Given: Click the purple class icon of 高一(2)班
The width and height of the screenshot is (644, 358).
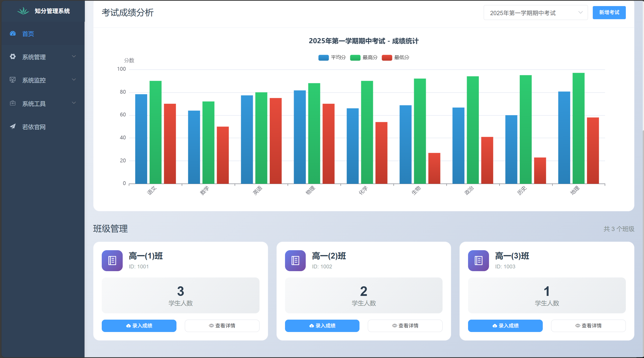Looking at the screenshot, I should point(295,261).
